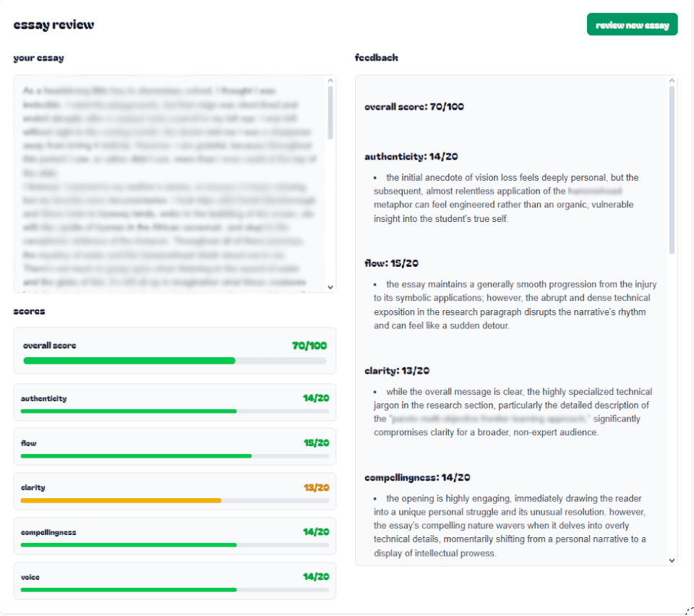Click the 'compellingness' label in scores list

click(48, 532)
